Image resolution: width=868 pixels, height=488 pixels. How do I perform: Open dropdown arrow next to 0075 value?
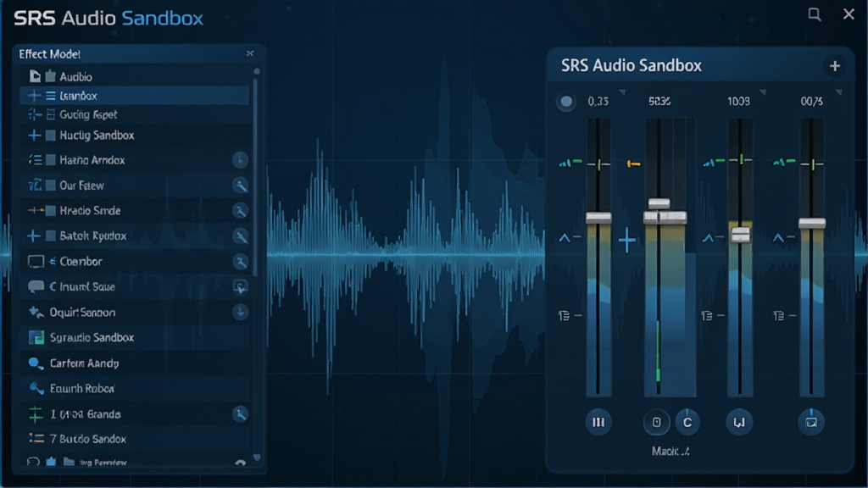click(839, 92)
